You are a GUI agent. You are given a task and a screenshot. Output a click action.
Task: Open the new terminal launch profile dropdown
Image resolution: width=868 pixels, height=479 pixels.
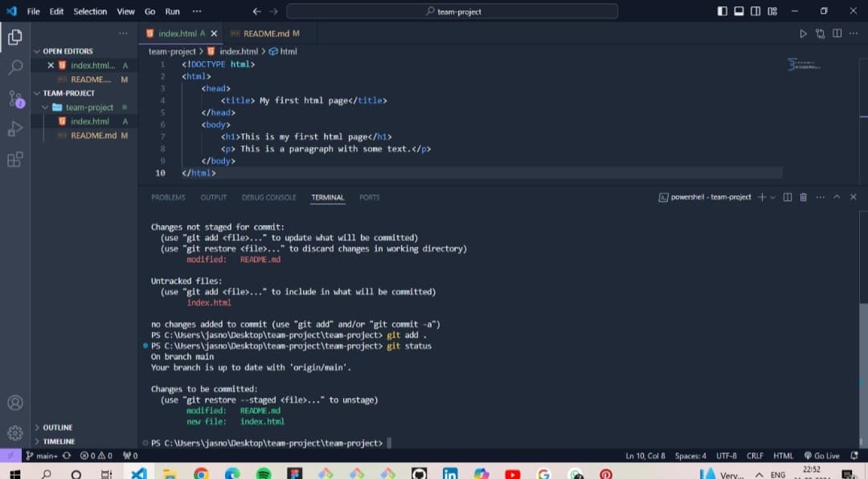tap(773, 197)
